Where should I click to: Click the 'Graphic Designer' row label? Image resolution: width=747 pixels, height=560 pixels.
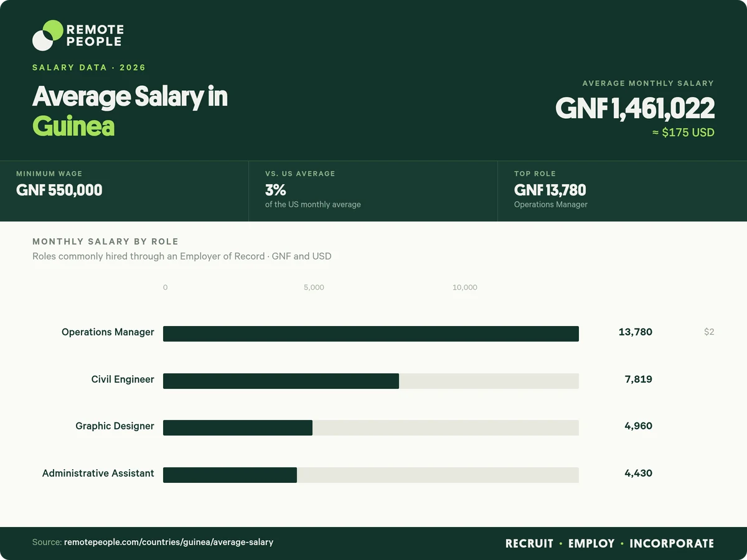(x=115, y=426)
